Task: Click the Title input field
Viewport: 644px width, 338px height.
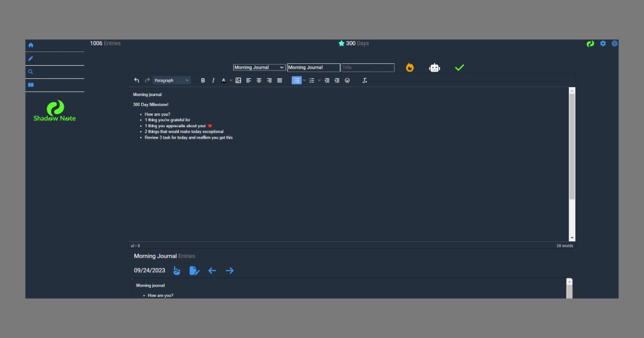Action: tap(368, 67)
